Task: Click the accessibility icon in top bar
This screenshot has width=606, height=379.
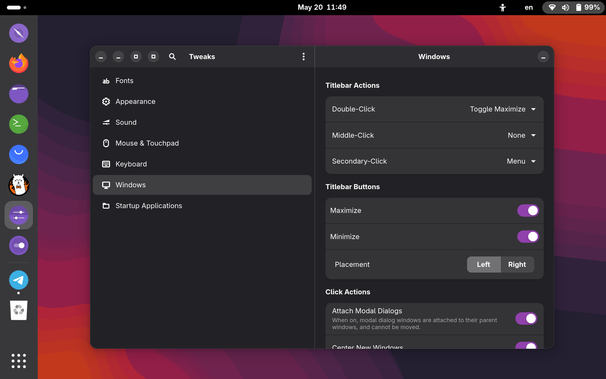Action: pos(502,7)
